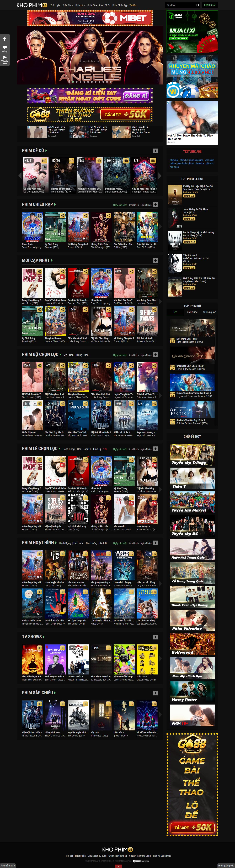Image resolution: width=235 pixels, height=868 pixels.
Task: Open Phim Chiếu Rạp menu item
Action: [x=120, y=5]
